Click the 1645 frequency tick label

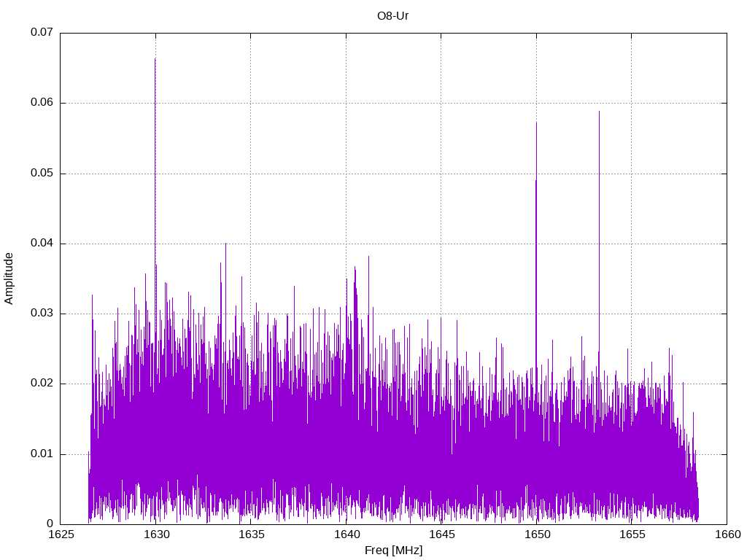pyautogui.click(x=441, y=534)
